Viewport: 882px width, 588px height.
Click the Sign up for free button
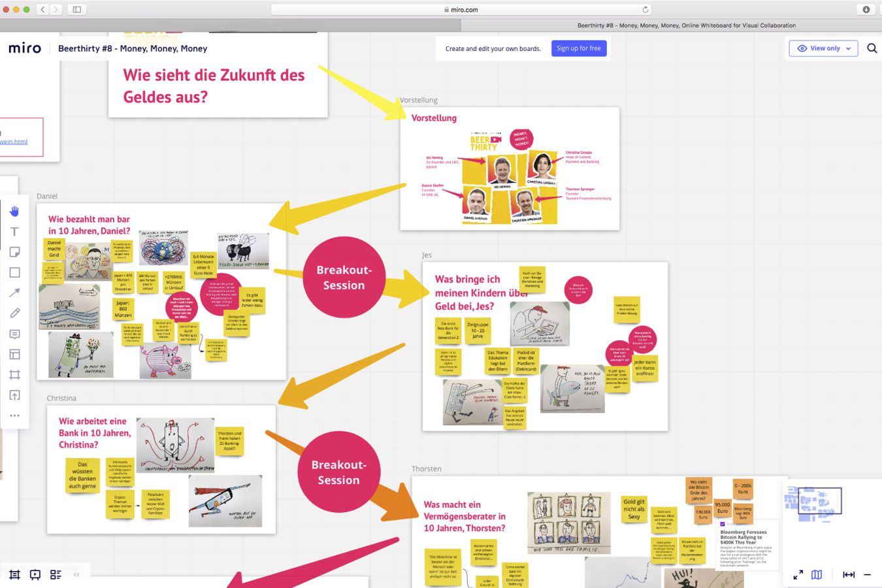coord(578,48)
